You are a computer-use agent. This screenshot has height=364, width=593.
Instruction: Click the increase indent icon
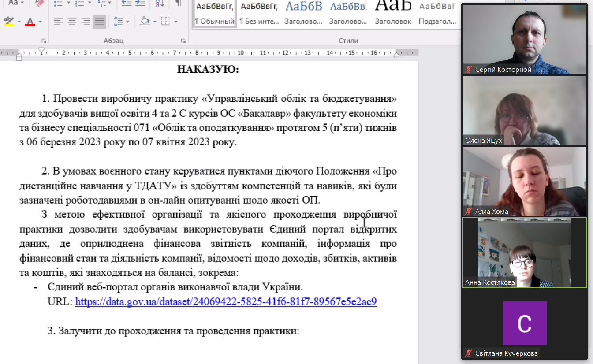pos(140,4)
